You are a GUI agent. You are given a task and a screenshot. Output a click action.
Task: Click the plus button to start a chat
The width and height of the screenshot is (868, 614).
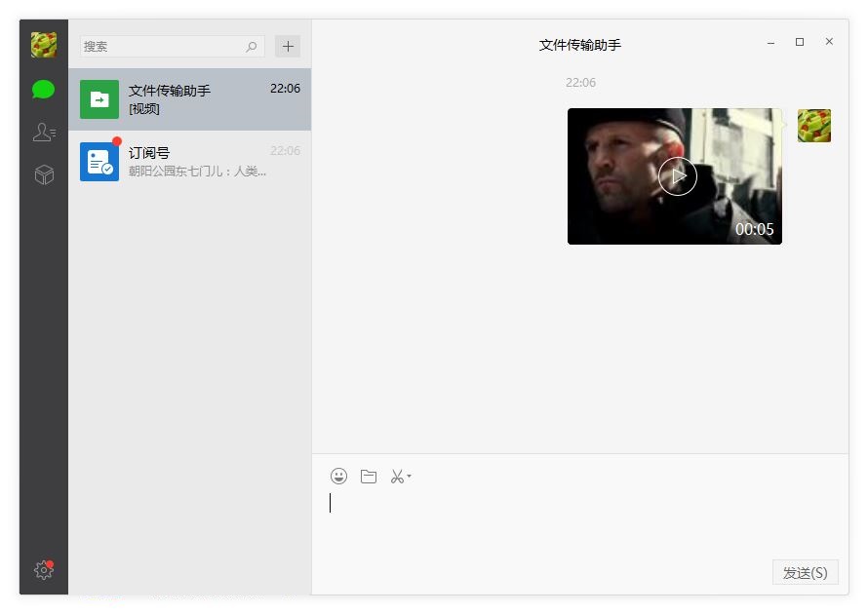tap(288, 47)
